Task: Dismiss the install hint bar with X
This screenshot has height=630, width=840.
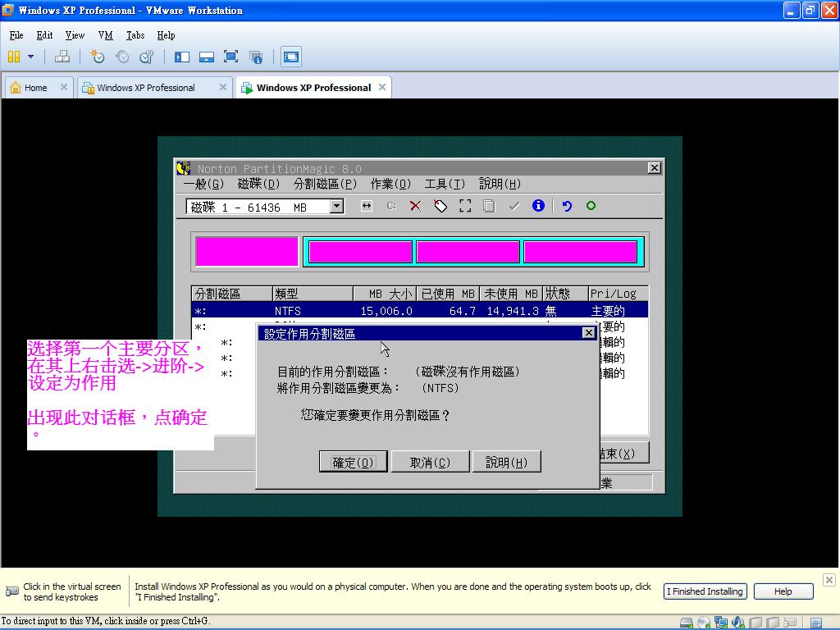Action: 829,580
